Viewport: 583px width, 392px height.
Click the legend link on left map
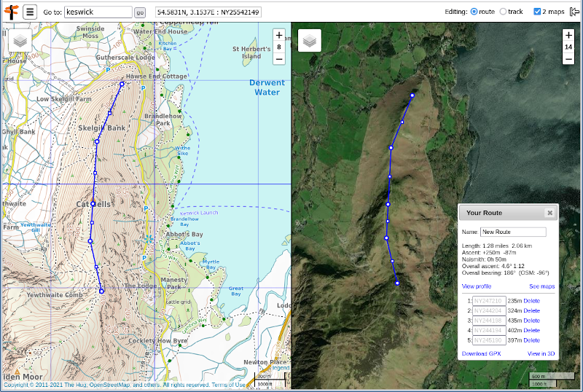pyautogui.click(x=281, y=368)
